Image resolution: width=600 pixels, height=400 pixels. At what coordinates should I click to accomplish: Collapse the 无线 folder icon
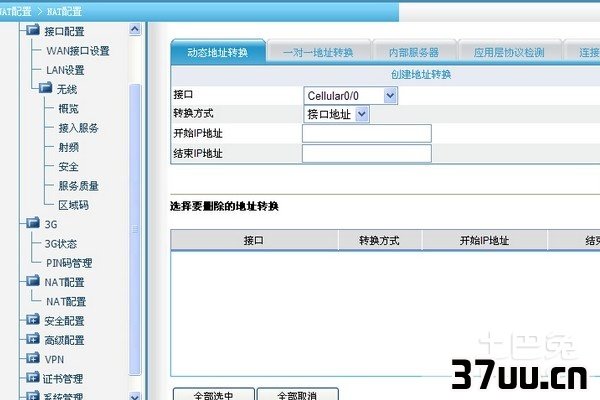45,88
